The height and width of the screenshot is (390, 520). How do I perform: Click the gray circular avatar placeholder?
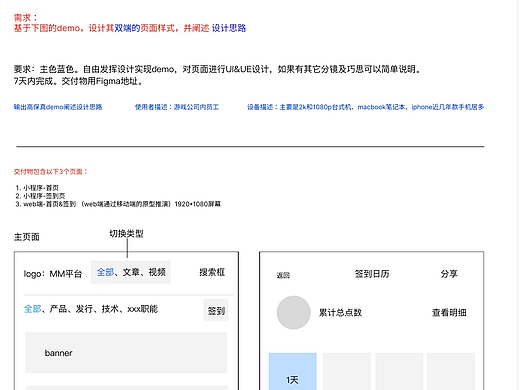[x=294, y=312]
